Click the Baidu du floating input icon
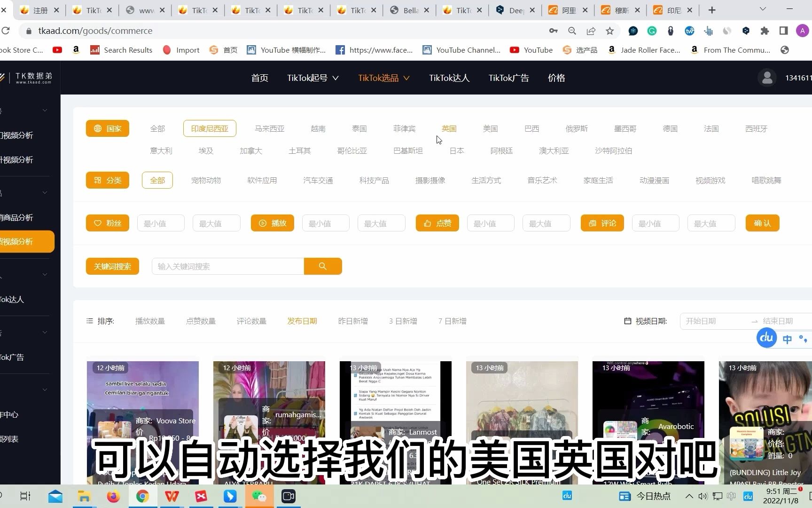 767,337
